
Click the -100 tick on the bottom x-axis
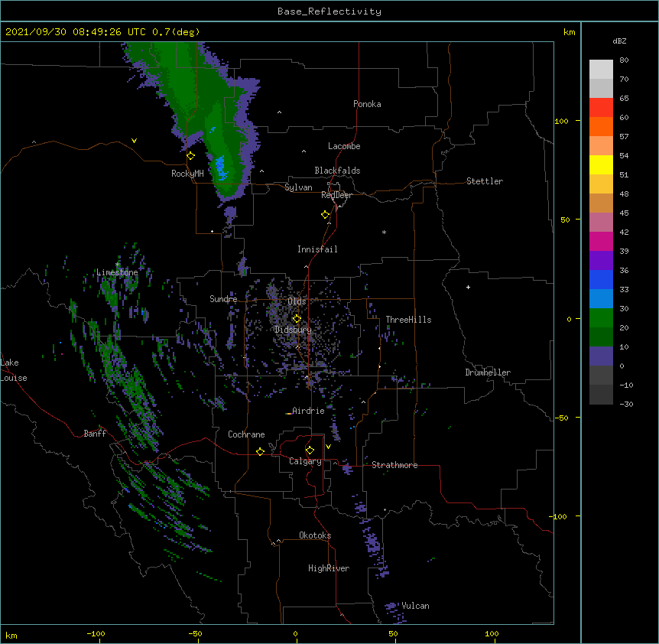tap(96, 634)
